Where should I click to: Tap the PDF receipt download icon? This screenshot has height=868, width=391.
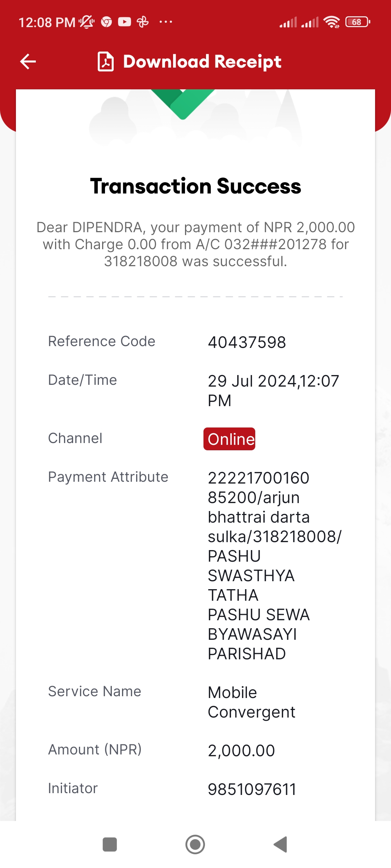[106, 61]
